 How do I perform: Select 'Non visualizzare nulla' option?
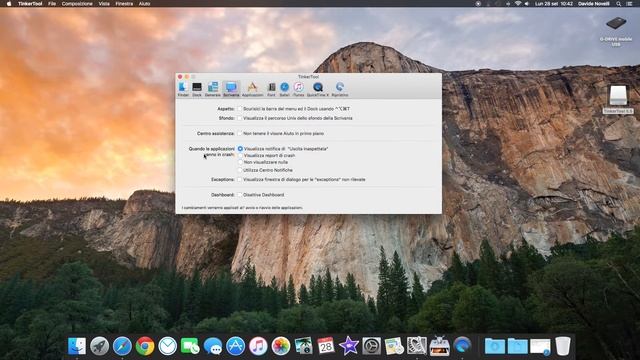click(x=240, y=162)
